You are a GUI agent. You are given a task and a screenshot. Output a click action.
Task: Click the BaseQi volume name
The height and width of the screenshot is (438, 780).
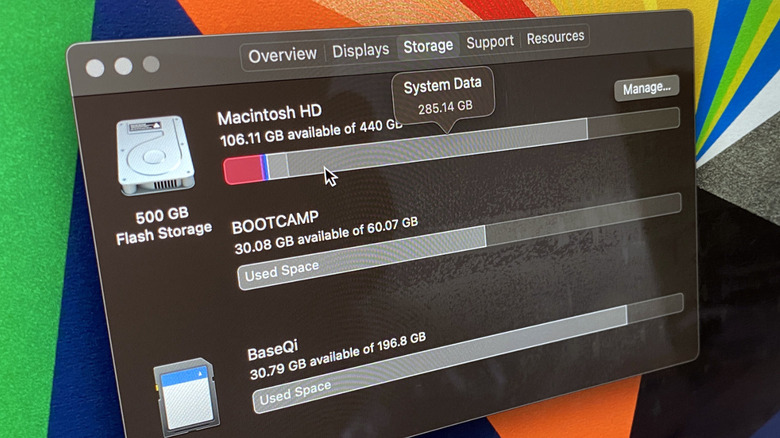click(x=273, y=350)
